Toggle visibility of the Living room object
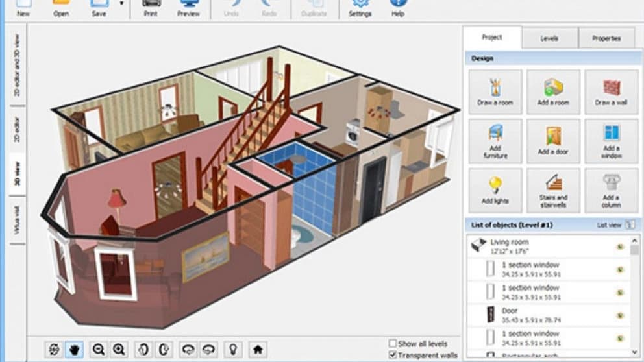644x362 pixels. pos(620,247)
